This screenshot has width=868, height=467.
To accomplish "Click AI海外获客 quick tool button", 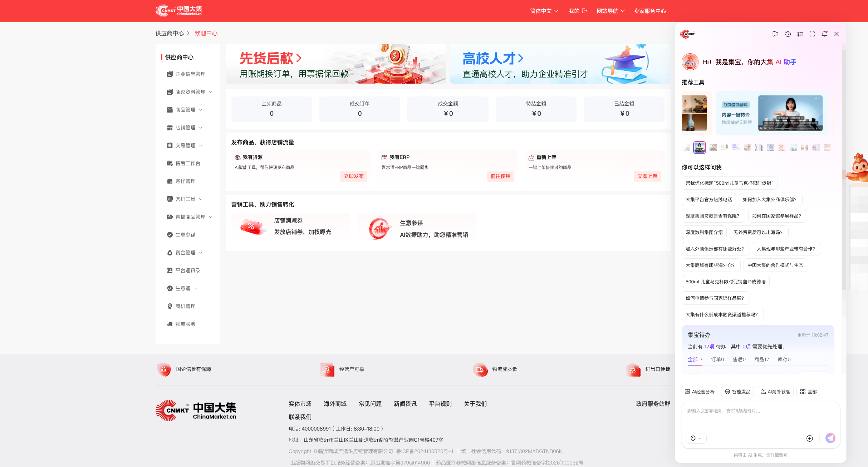I will point(775,392).
